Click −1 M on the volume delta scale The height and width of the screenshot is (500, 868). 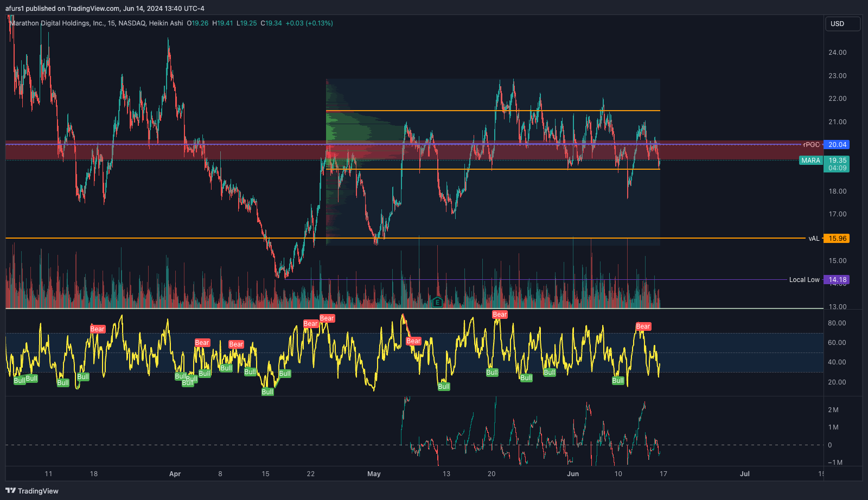pos(835,463)
